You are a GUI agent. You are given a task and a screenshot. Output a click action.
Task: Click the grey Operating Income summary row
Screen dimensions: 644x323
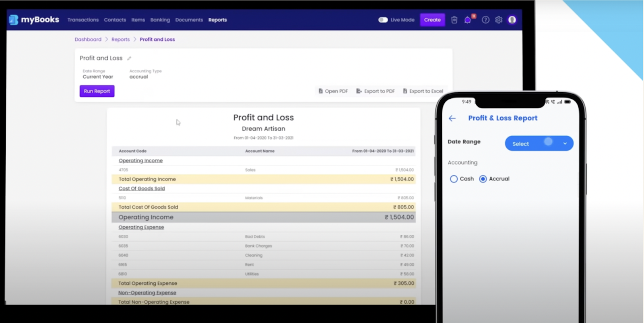click(x=264, y=217)
